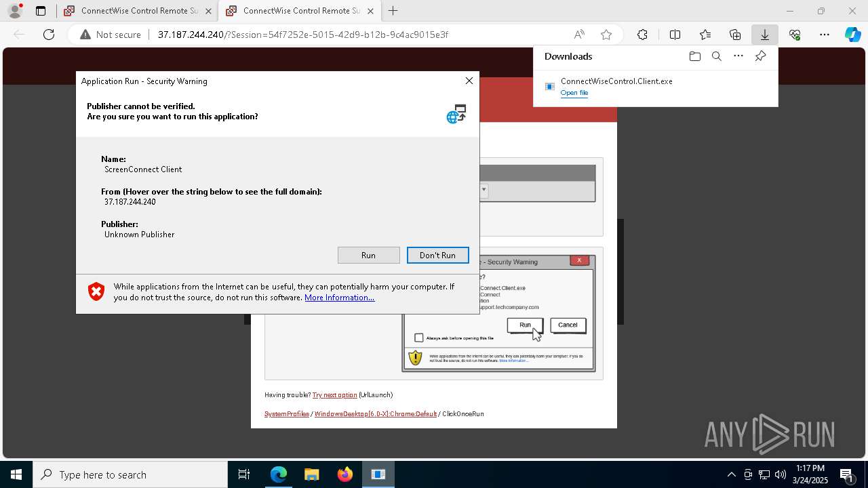Open the Extensions puzzle icon
This screenshot has height=488, width=868.
(642, 35)
